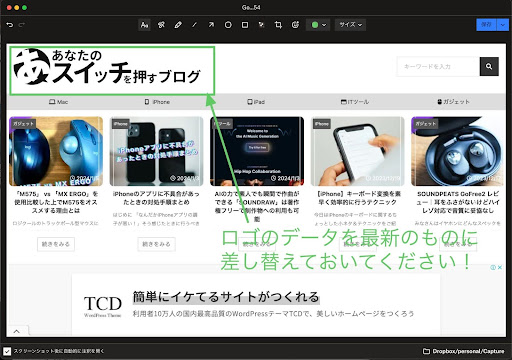The width and height of the screenshot is (512, 360).
Task: Select the crop tool
Action: coord(278,25)
